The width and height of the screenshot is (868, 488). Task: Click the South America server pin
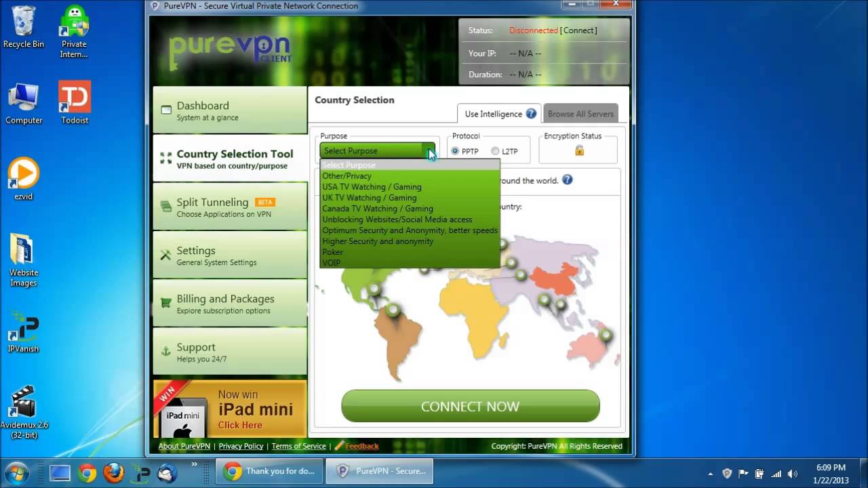click(393, 310)
